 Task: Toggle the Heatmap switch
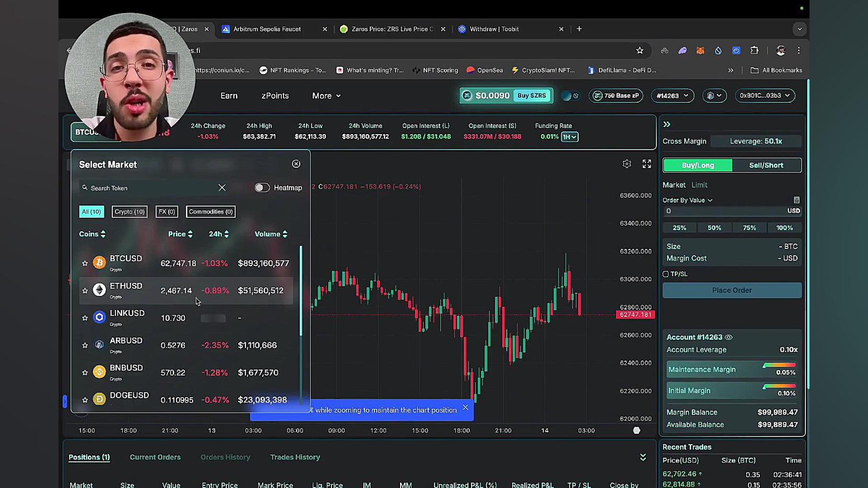(262, 188)
